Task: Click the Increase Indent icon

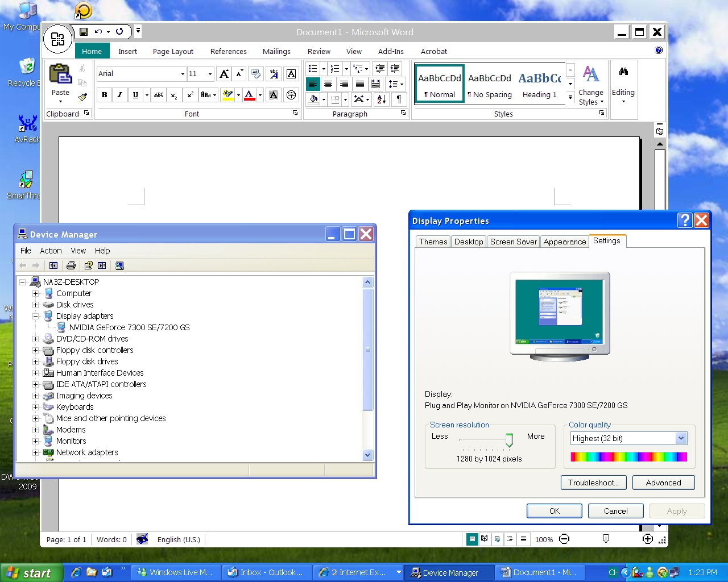Action: (x=395, y=69)
